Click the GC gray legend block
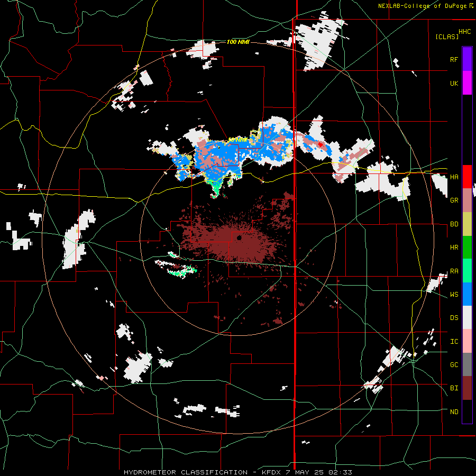The image size is (476, 476). click(x=467, y=364)
